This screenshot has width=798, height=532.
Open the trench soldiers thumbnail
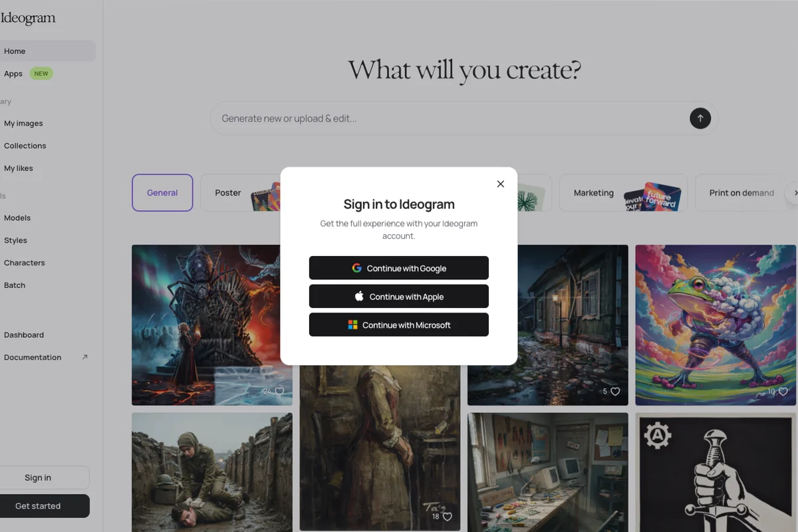212,472
